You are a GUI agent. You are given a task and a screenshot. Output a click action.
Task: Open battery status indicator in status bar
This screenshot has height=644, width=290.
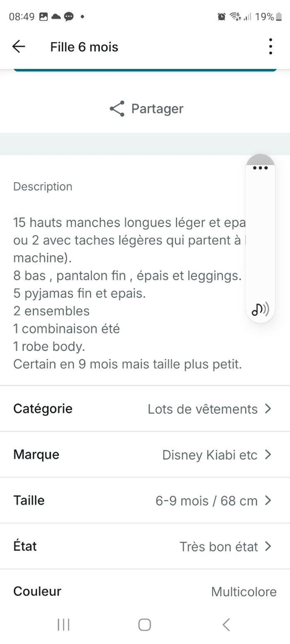[x=279, y=17]
